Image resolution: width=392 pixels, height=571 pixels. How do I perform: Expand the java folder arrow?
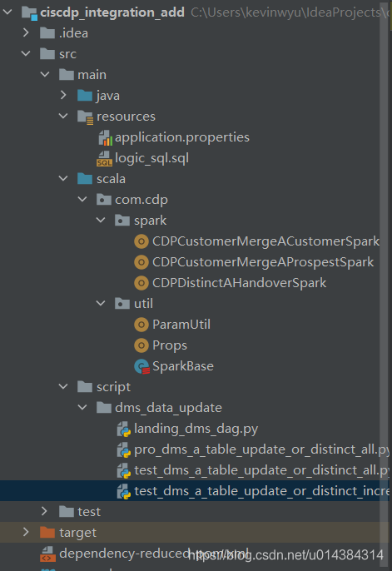coord(63,96)
